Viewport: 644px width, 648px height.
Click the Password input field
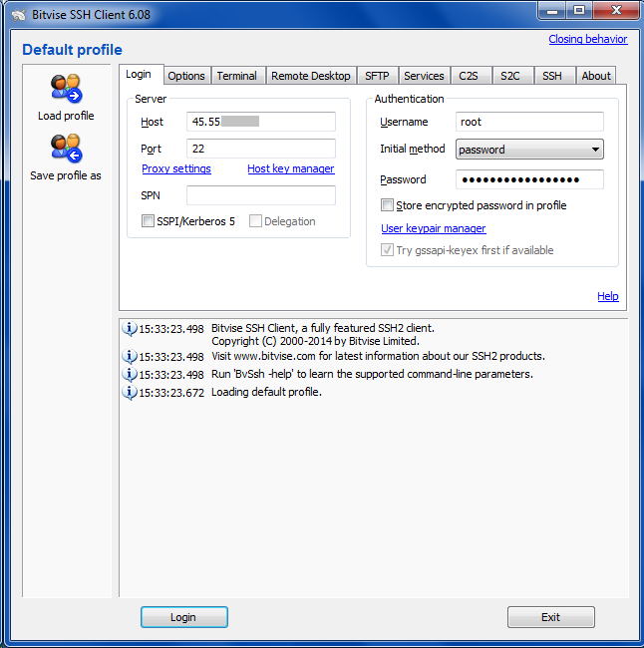[x=529, y=179]
